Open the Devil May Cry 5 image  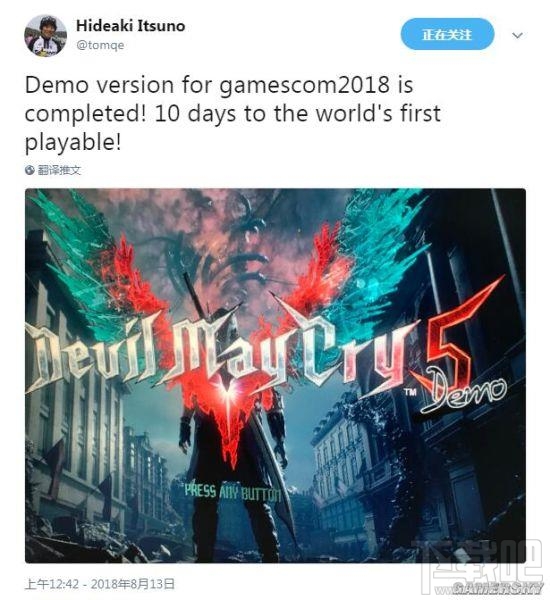[x=275, y=376]
